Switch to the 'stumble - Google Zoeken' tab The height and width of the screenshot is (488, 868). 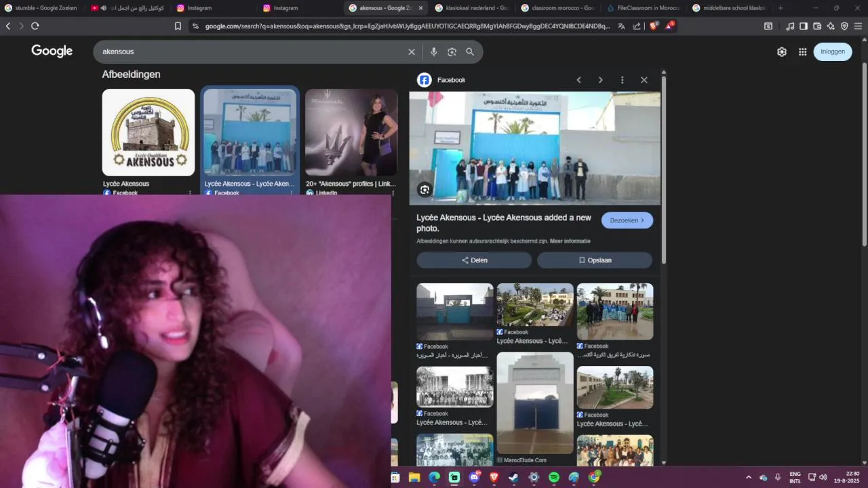click(42, 8)
